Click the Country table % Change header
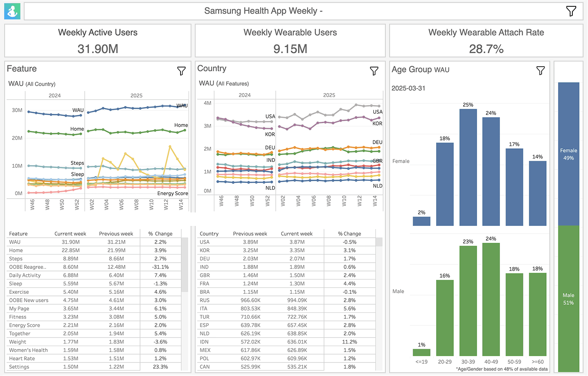Viewport: 588px width, 376px height. pos(350,234)
